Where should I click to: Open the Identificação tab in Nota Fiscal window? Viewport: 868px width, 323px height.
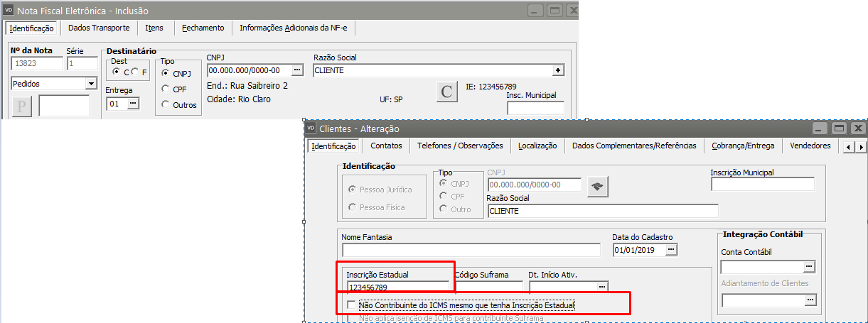32,28
